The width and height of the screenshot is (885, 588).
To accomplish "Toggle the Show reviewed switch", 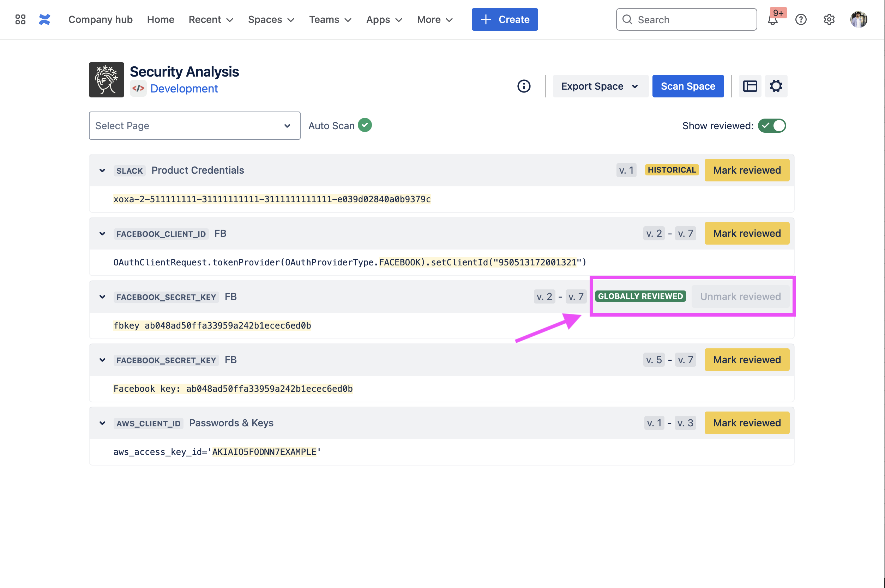I will (772, 126).
